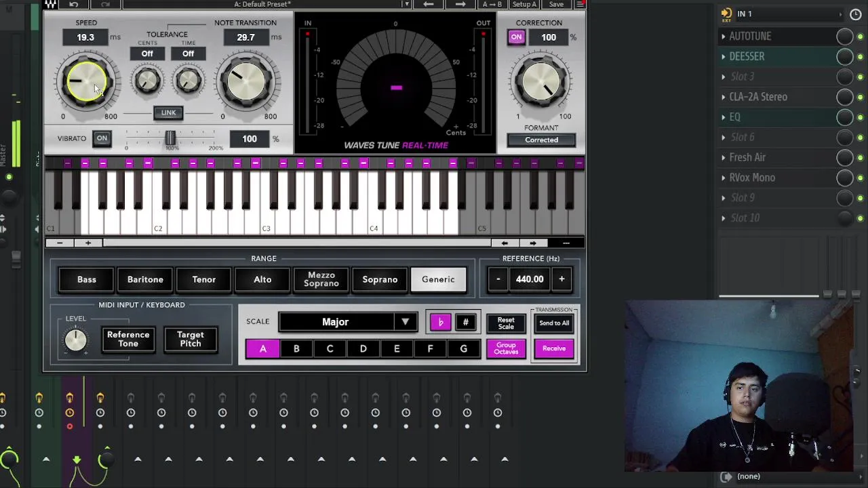Click the keyboard horizontal scrollbar
868x488 pixels.
[x=296, y=243]
